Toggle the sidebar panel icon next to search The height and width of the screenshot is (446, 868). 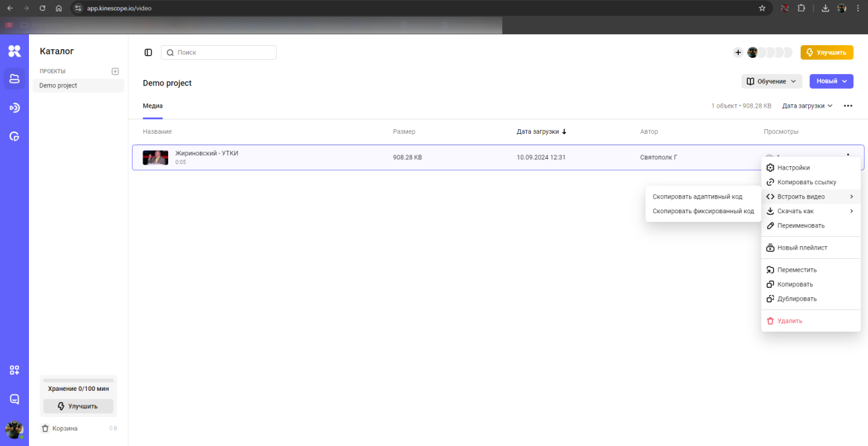148,52
